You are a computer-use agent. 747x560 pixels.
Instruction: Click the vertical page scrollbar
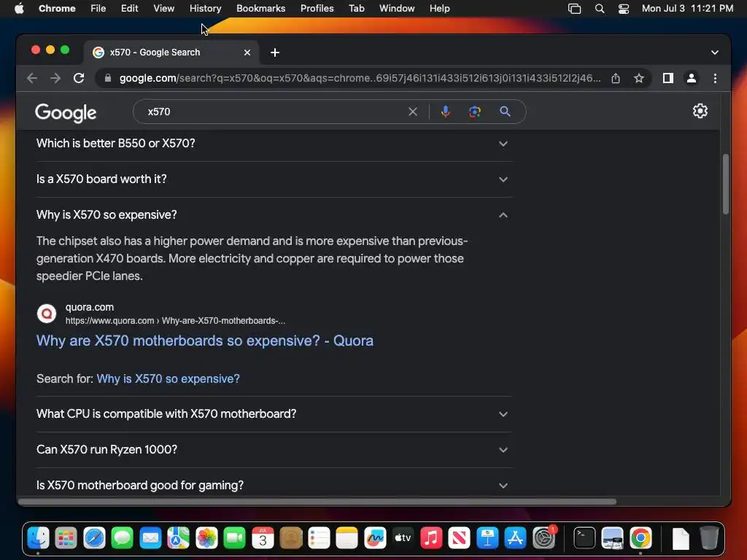(x=726, y=184)
